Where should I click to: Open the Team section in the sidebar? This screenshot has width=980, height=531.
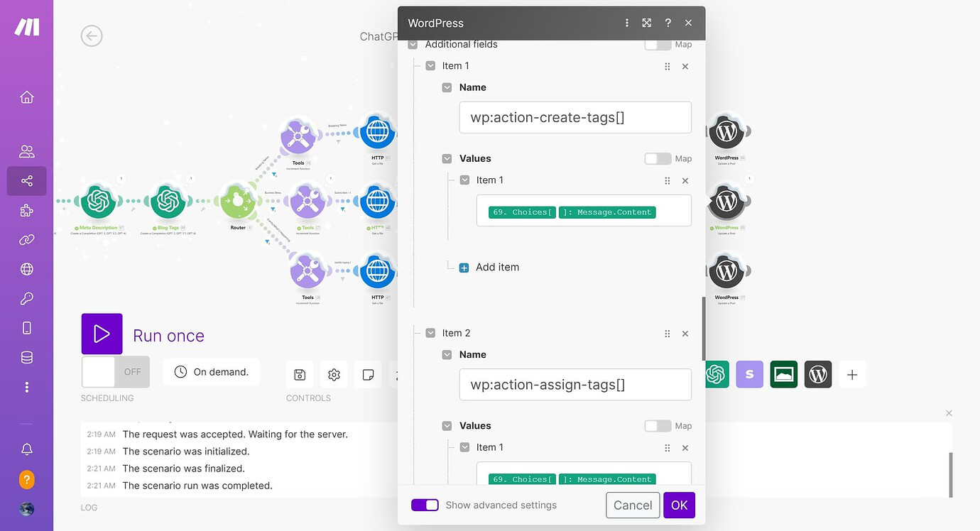(x=27, y=151)
